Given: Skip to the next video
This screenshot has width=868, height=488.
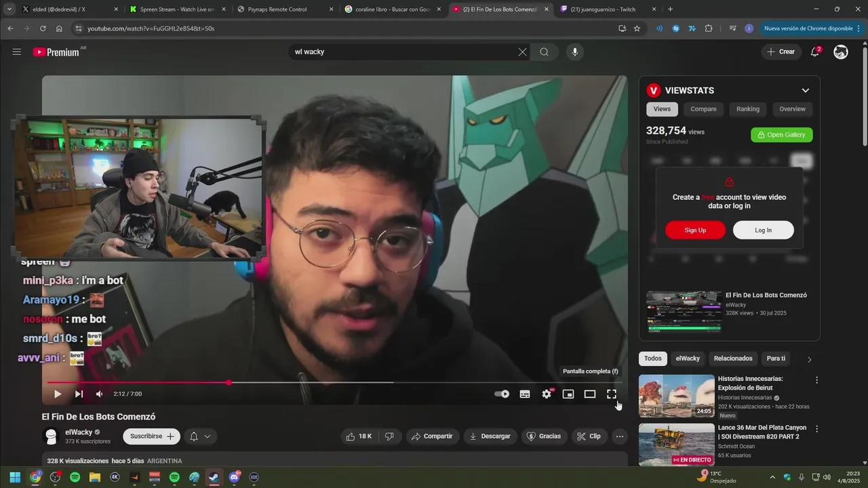Looking at the screenshot, I should [79, 394].
